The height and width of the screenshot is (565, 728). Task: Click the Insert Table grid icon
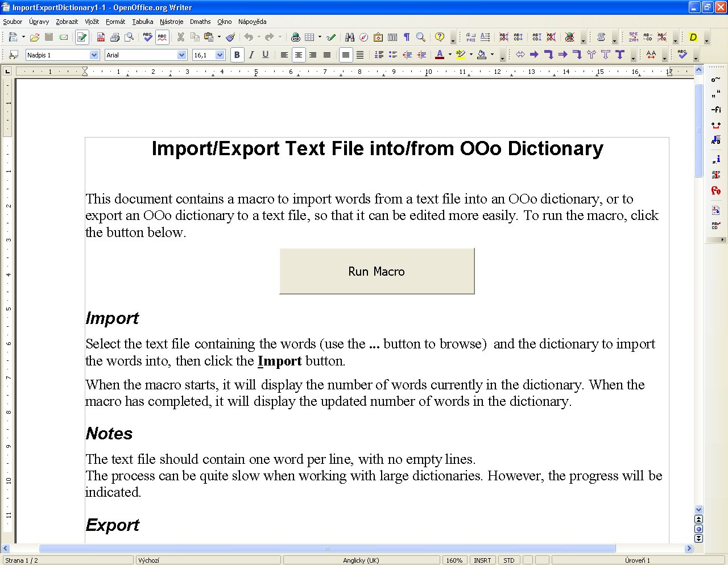(x=309, y=37)
